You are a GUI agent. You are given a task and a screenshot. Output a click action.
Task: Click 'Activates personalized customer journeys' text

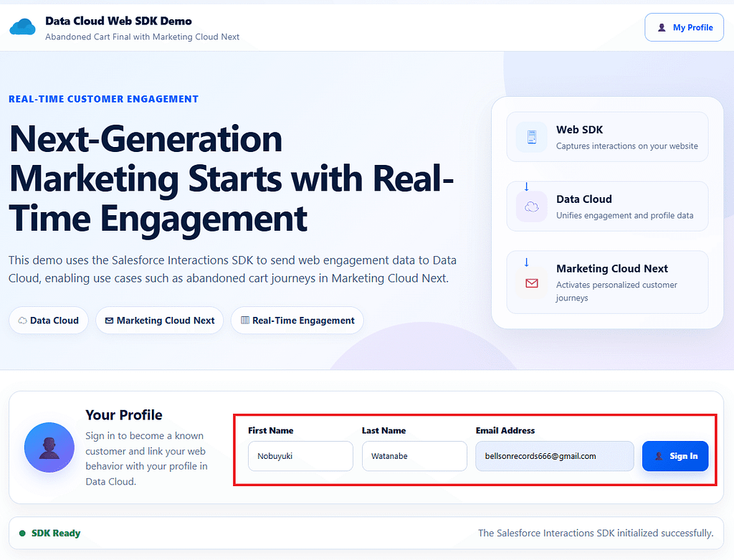[616, 291]
